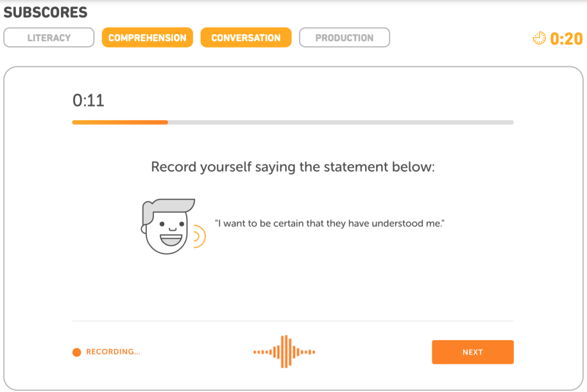
Task: Select the CONVERSATION subscore tab
Action: (x=246, y=38)
